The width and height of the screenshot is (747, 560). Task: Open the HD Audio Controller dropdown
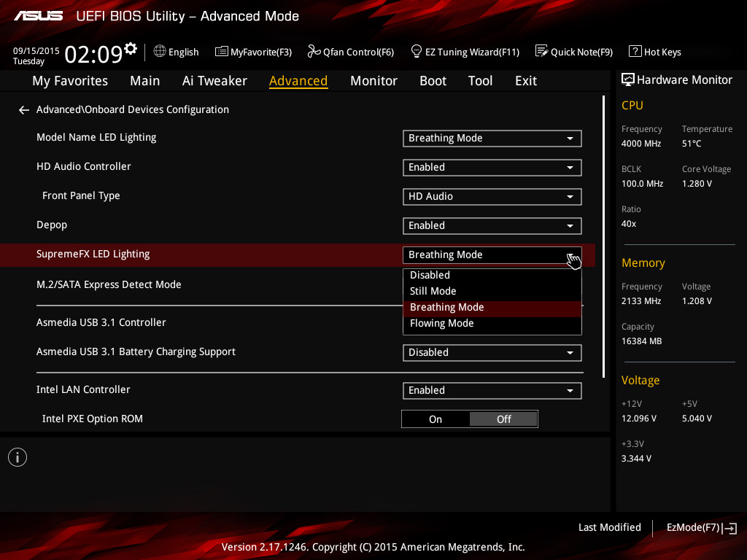point(492,168)
